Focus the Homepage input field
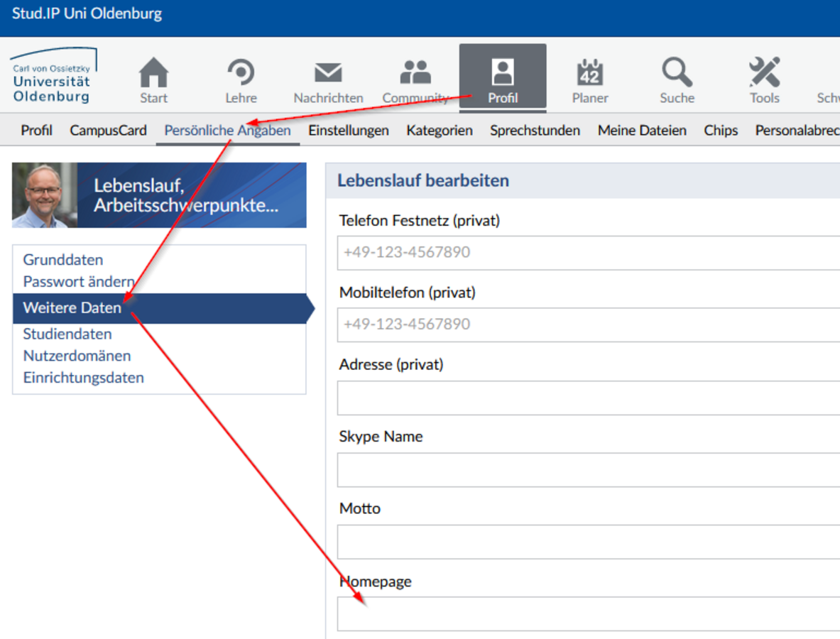The height and width of the screenshot is (639, 840). (x=588, y=614)
